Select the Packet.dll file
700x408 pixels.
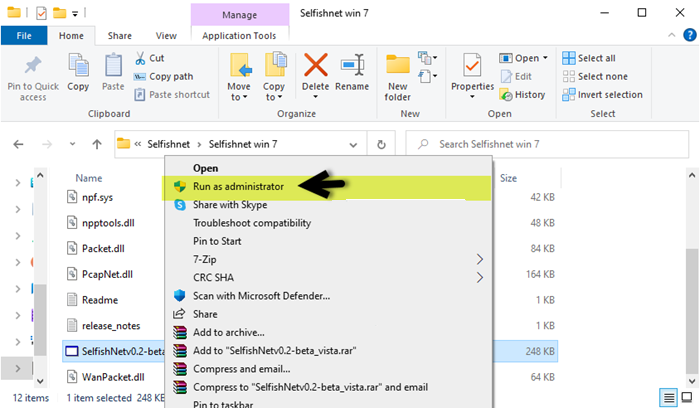[103, 249]
